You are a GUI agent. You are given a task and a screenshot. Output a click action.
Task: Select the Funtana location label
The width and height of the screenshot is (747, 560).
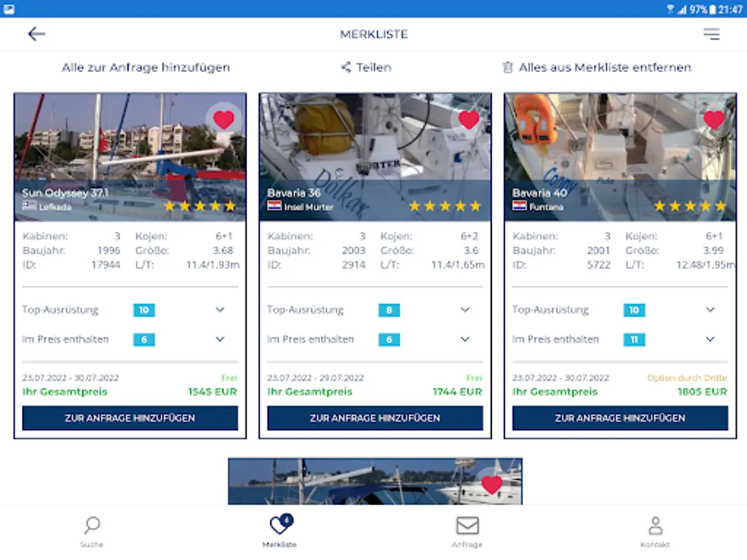click(x=547, y=207)
